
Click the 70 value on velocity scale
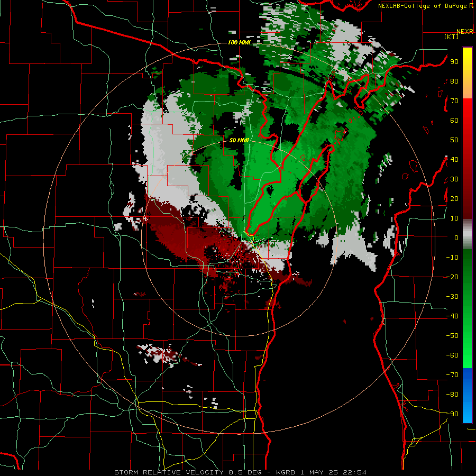454,101
